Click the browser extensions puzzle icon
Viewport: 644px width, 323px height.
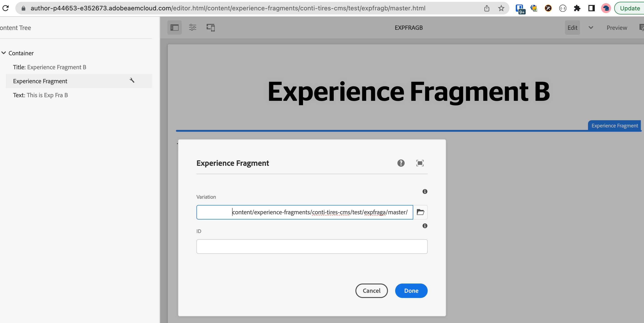point(577,8)
